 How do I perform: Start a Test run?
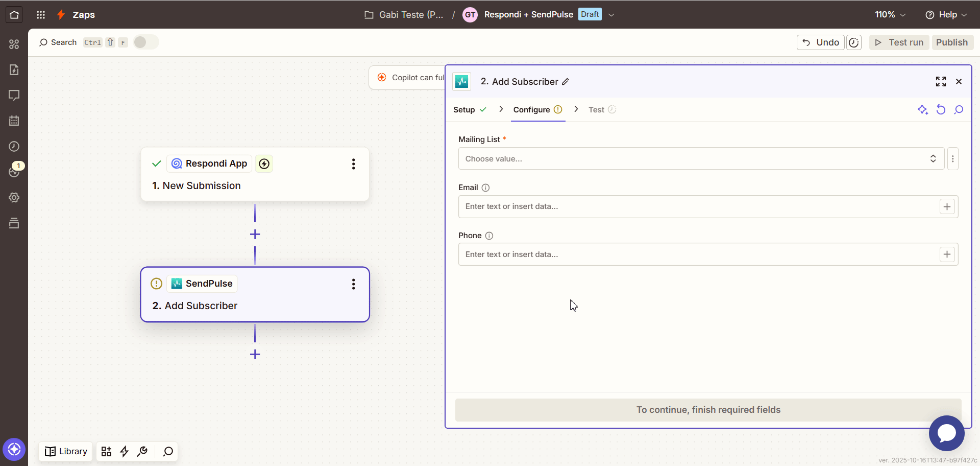click(899, 42)
